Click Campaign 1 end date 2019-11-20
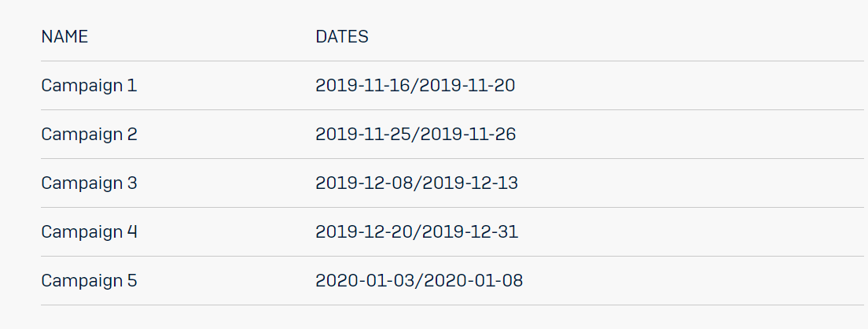Image resolution: width=868 pixels, height=329 pixels. [x=468, y=86]
